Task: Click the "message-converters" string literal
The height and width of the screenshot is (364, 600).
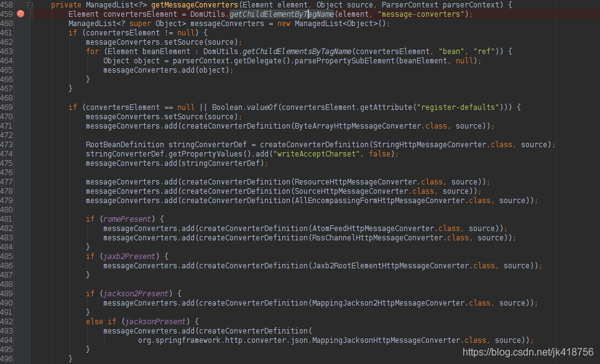Action: coord(422,14)
